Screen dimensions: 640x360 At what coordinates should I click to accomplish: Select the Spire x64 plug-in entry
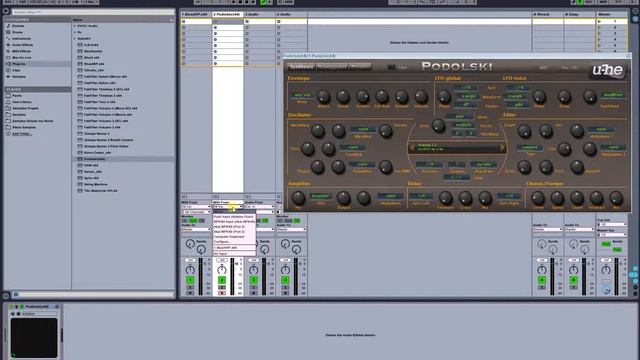coord(91,178)
